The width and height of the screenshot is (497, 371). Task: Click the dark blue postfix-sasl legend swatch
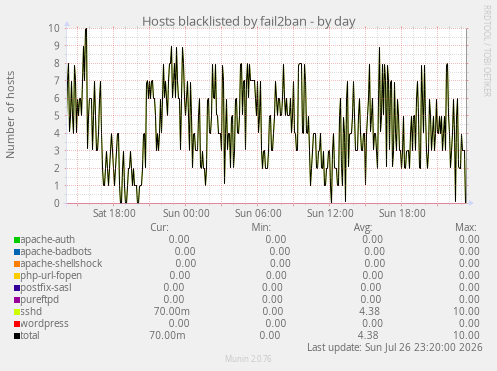tap(17, 288)
